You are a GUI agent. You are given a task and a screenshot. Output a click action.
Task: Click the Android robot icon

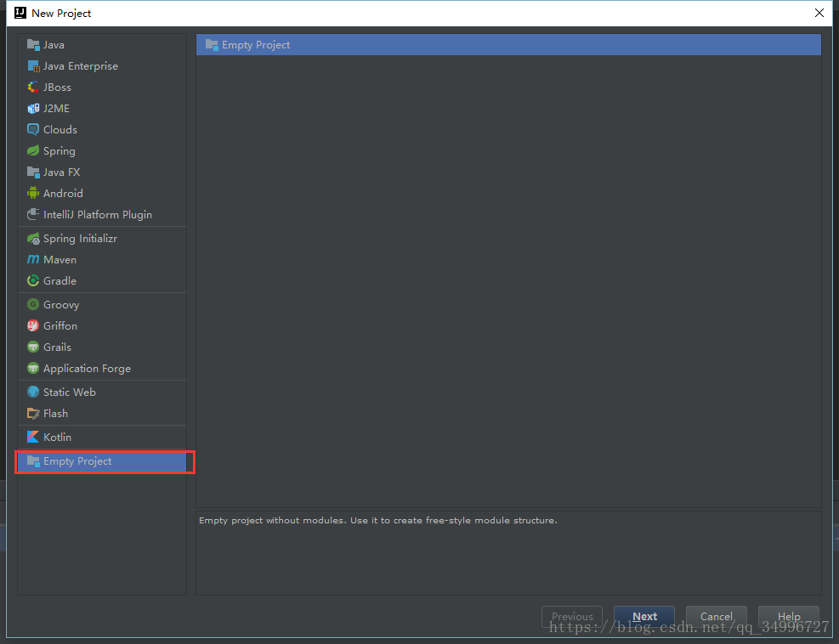point(33,193)
